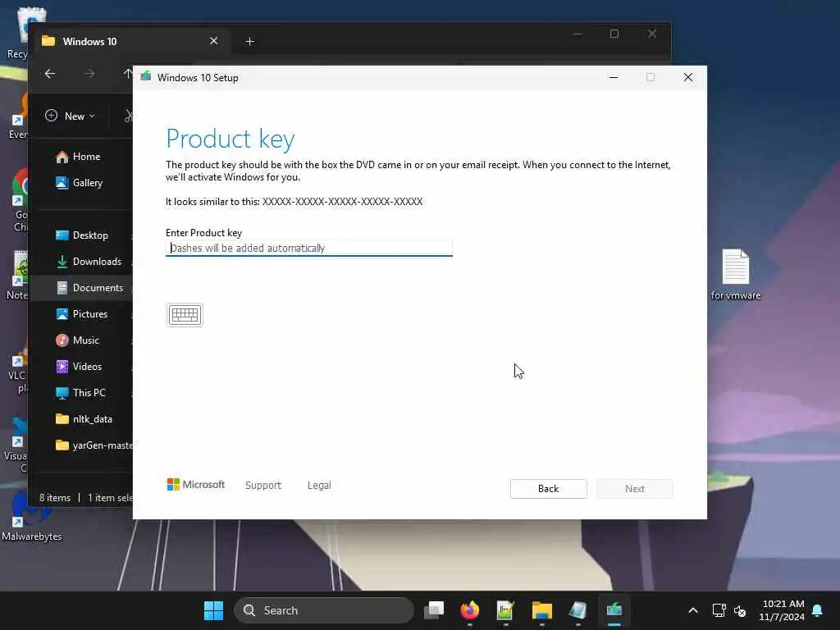Screen dimensions: 840x630
Task: Maximize the File Explorer window
Action: pyautogui.click(x=614, y=34)
